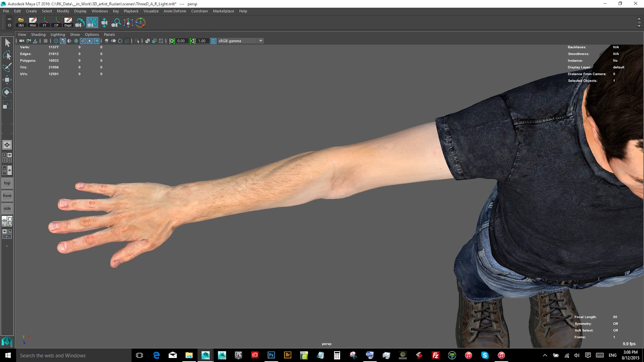Open Photoshop from the taskbar
644x362 pixels.
pyautogui.click(x=271, y=356)
